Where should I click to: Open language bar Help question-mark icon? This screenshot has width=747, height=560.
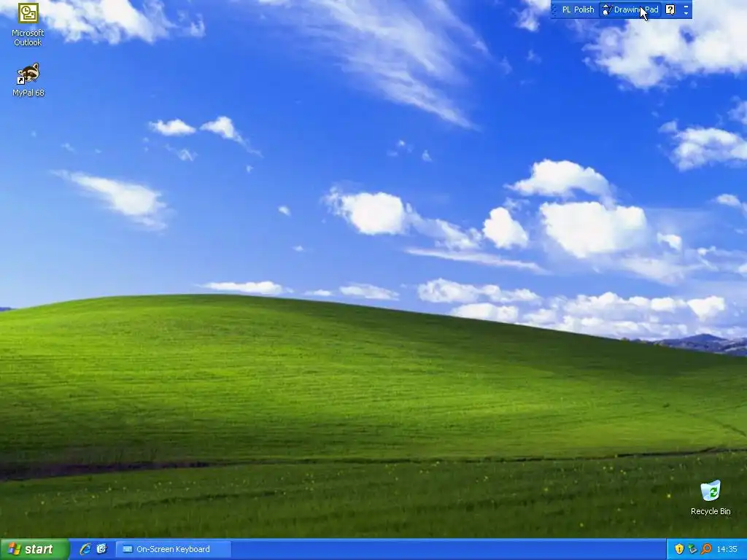[670, 9]
